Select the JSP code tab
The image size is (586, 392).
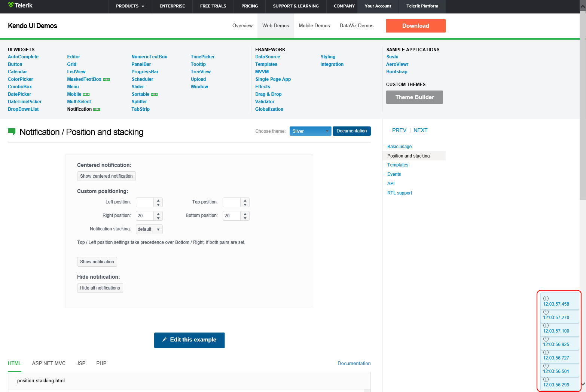click(x=81, y=363)
